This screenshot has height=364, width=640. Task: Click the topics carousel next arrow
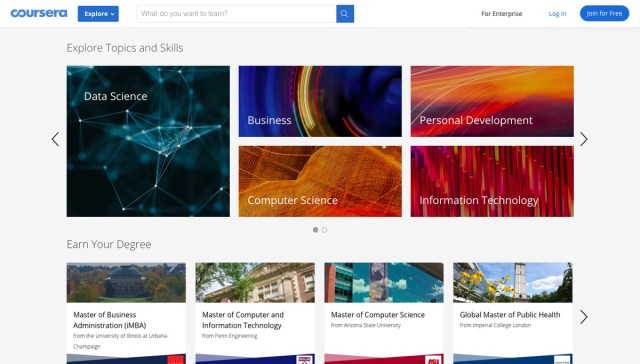(x=584, y=139)
